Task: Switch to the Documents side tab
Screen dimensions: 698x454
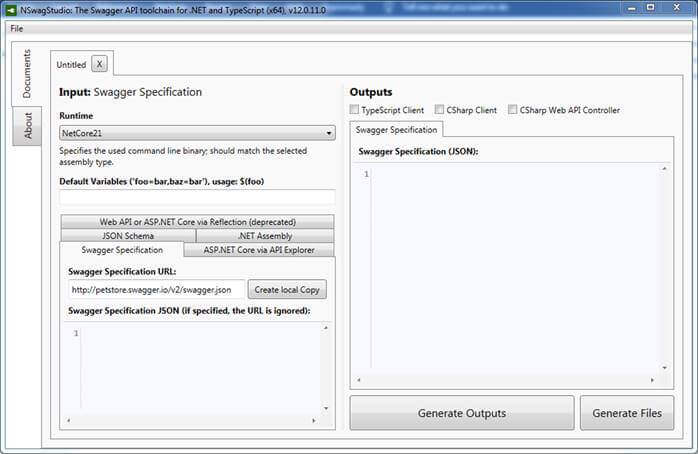Action: point(27,74)
